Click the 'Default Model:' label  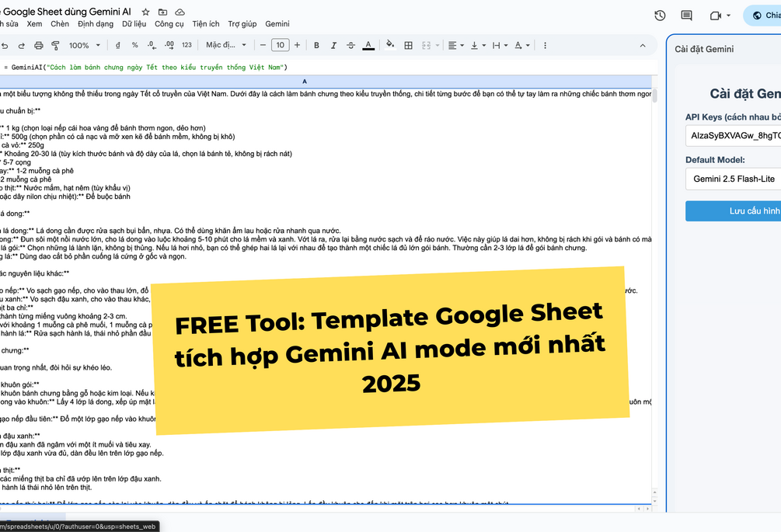click(x=715, y=160)
